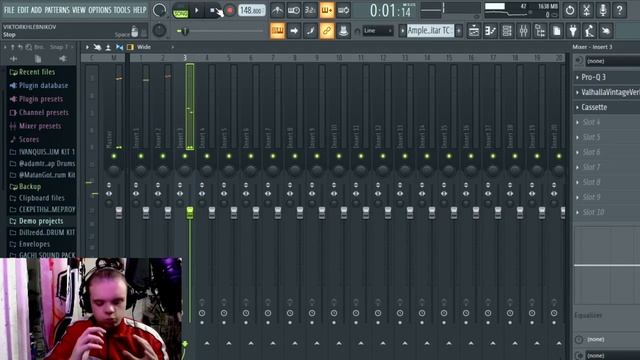The width and height of the screenshot is (640, 360).
Task: Click the plugin icon in browser header
Action: (62, 59)
